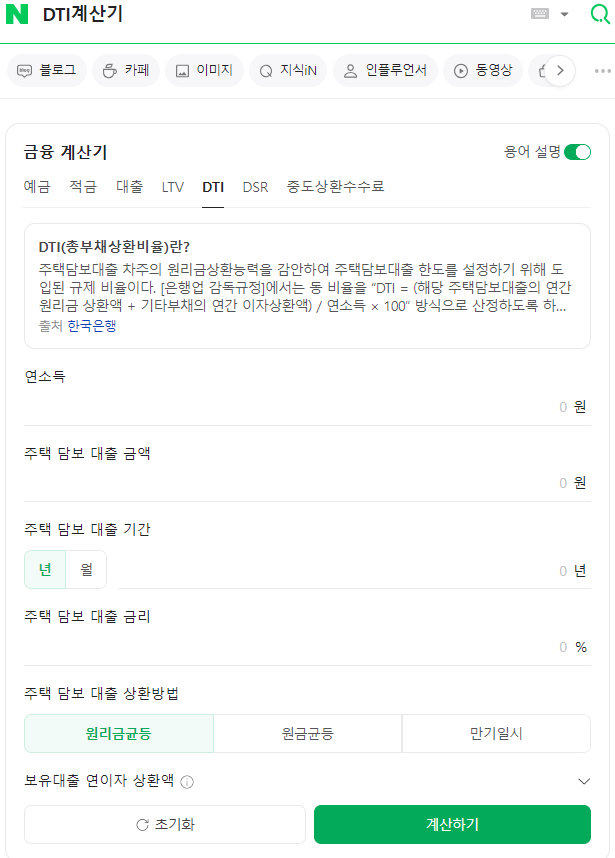Click the 초기화 reset button
This screenshot has height=858, width=615.
(x=165, y=825)
